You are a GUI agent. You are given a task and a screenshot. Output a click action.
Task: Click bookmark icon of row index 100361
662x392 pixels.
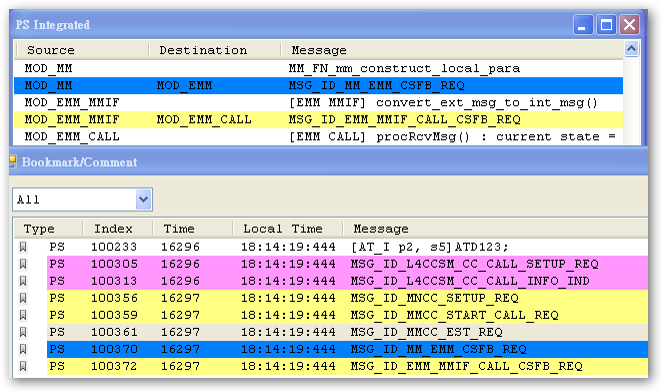click(23, 332)
